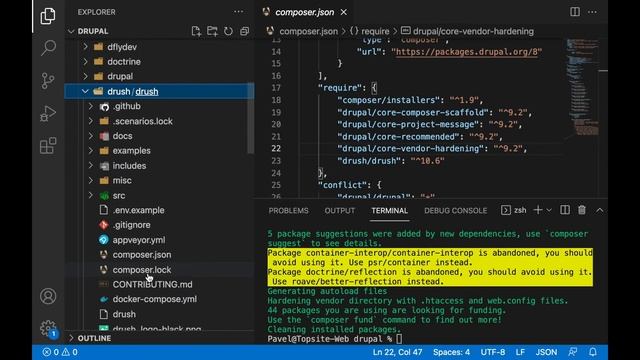The width and height of the screenshot is (640, 360).
Task: Open Ln 22, Col 47 go-to-line status
Action: click(397, 352)
